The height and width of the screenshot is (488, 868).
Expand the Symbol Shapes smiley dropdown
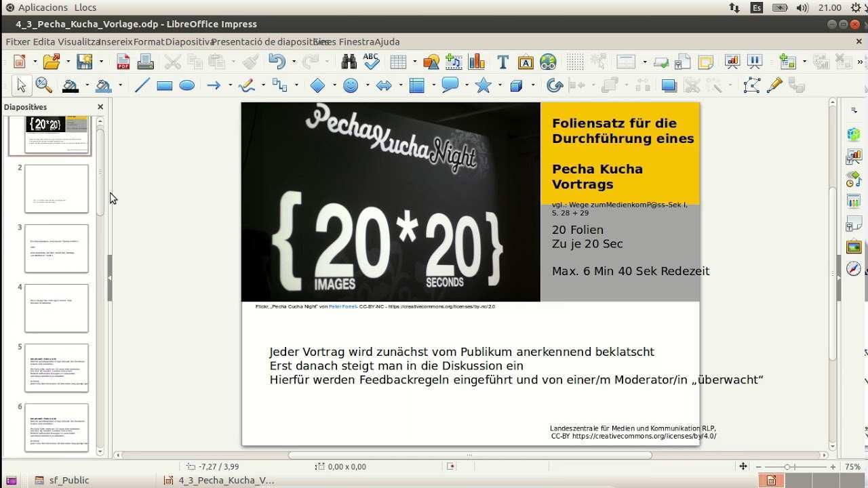point(367,86)
